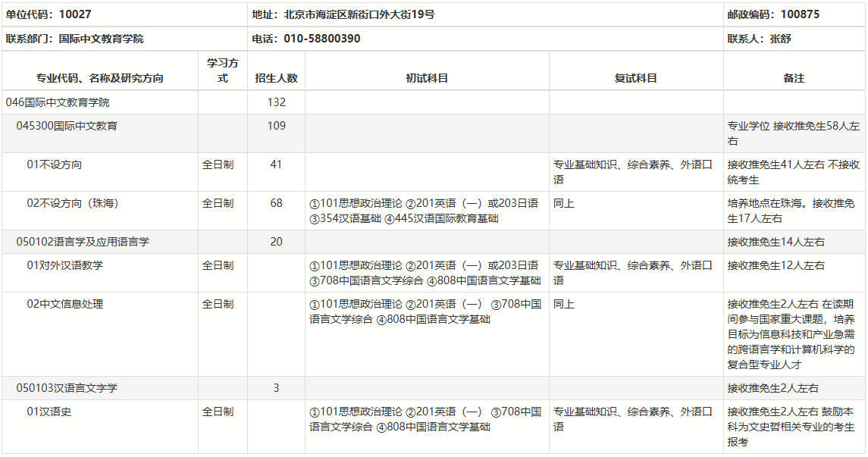Select the 01汉语史 research direction
The width and height of the screenshot is (868, 457).
[49, 412]
